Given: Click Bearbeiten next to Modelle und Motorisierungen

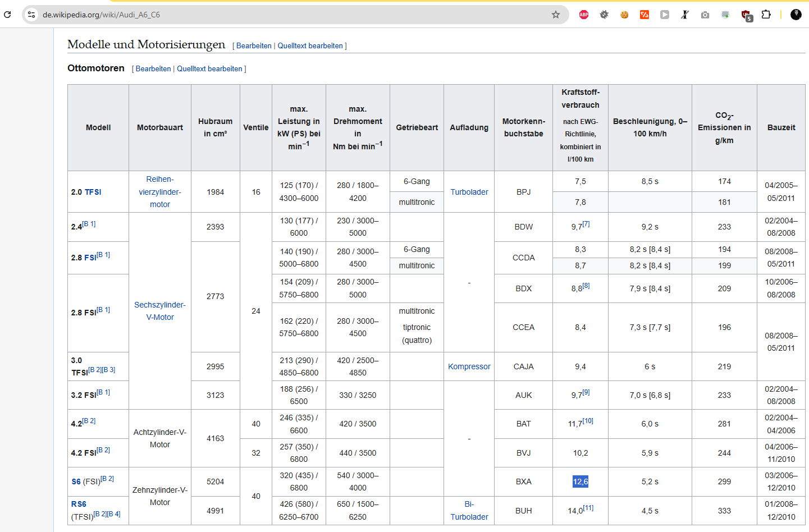Looking at the screenshot, I should tap(254, 46).
